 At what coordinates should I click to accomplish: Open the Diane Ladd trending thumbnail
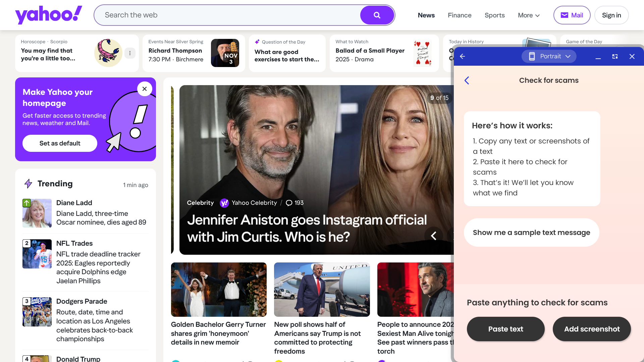[x=37, y=213]
